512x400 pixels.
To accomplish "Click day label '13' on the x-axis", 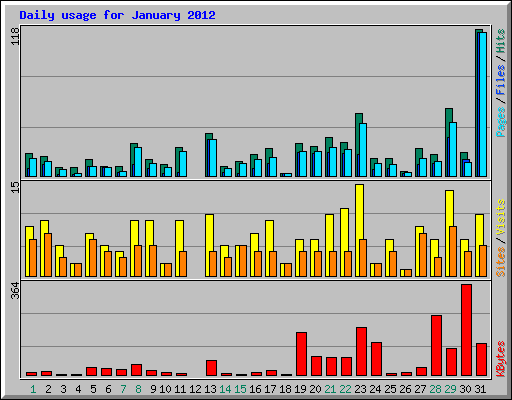I will 210,389.
